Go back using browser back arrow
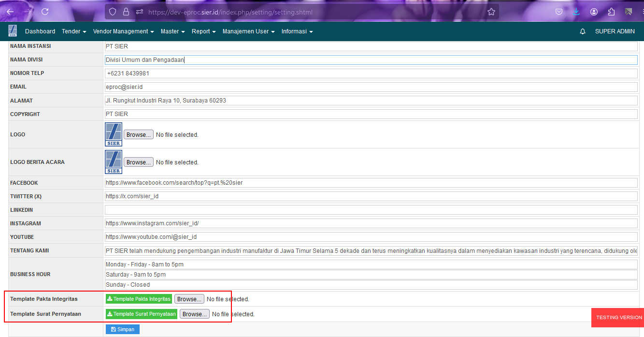The image size is (644, 337). point(10,12)
